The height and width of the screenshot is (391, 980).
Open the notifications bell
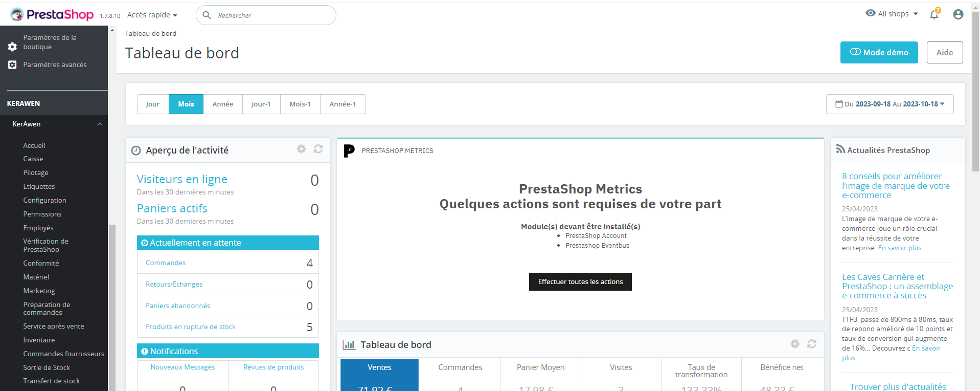[935, 14]
